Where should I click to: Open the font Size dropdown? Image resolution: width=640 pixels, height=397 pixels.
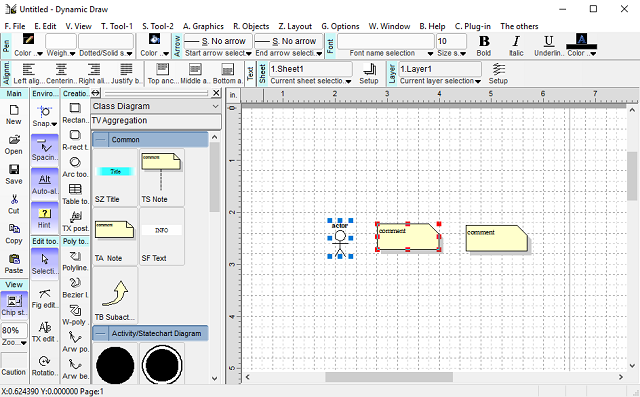[x=463, y=53]
